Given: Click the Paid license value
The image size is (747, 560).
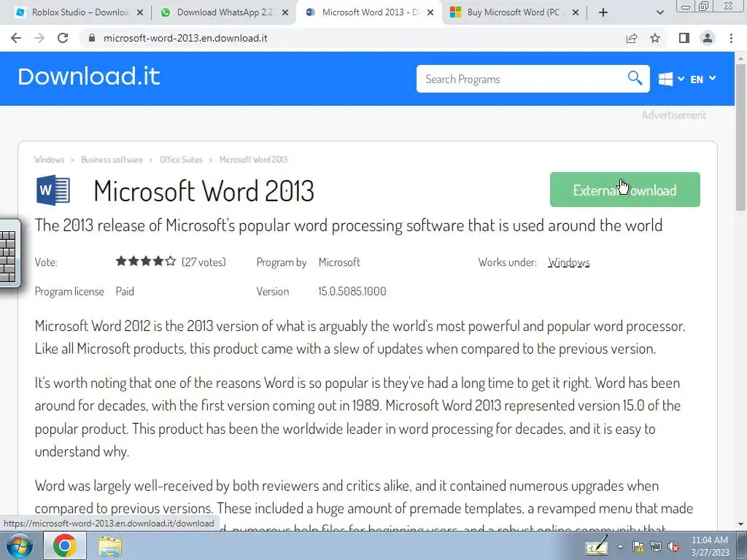Looking at the screenshot, I should point(125,292).
